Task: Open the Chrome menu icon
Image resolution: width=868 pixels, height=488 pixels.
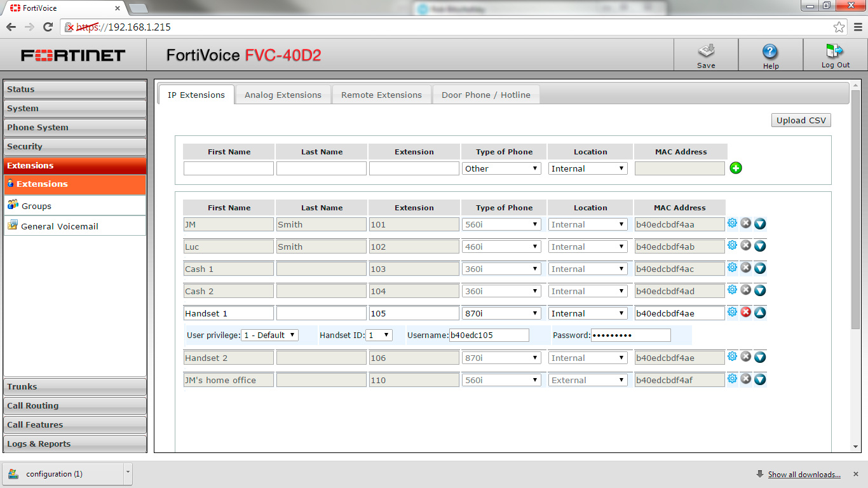Action: pyautogui.click(x=857, y=27)
